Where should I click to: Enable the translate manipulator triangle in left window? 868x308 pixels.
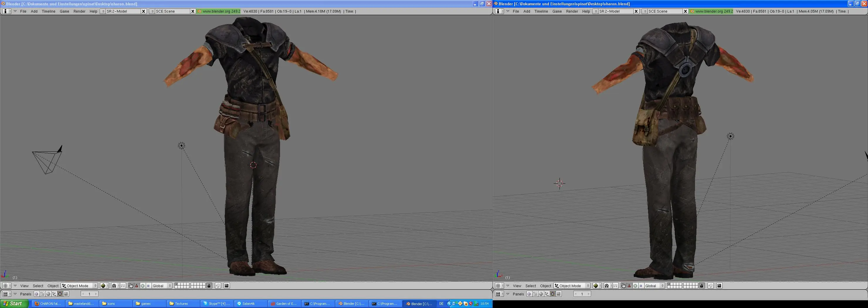click(136, 286)
